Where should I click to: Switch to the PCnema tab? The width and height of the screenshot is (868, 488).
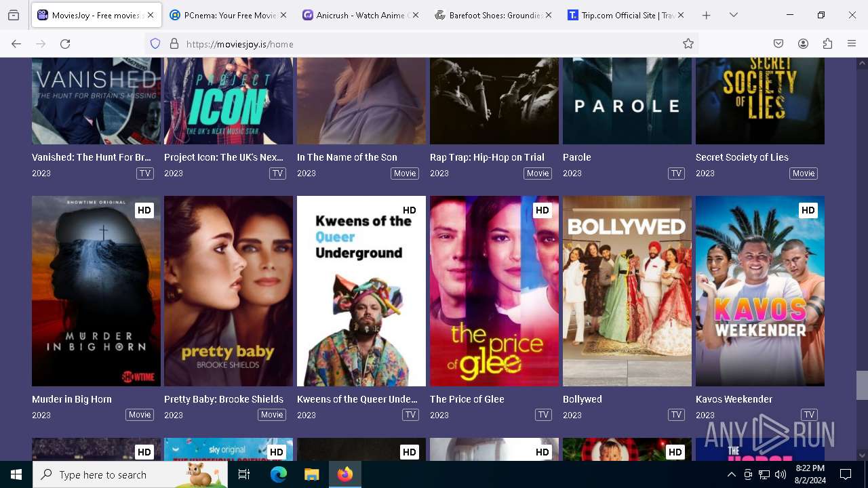point(227,15)
